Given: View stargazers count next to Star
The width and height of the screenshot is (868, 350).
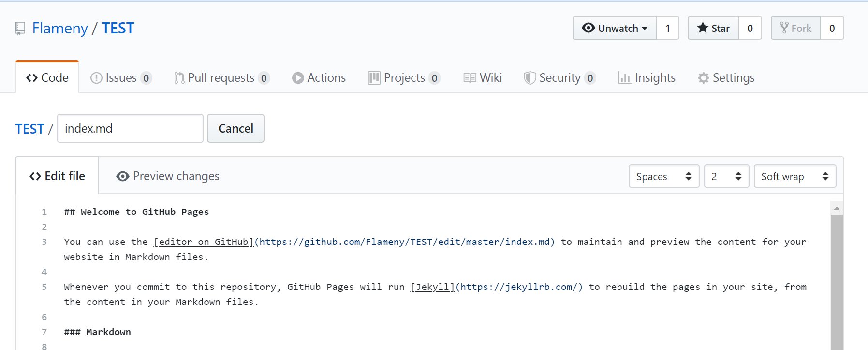Looking at the screenshot, I should pos(750,28).
